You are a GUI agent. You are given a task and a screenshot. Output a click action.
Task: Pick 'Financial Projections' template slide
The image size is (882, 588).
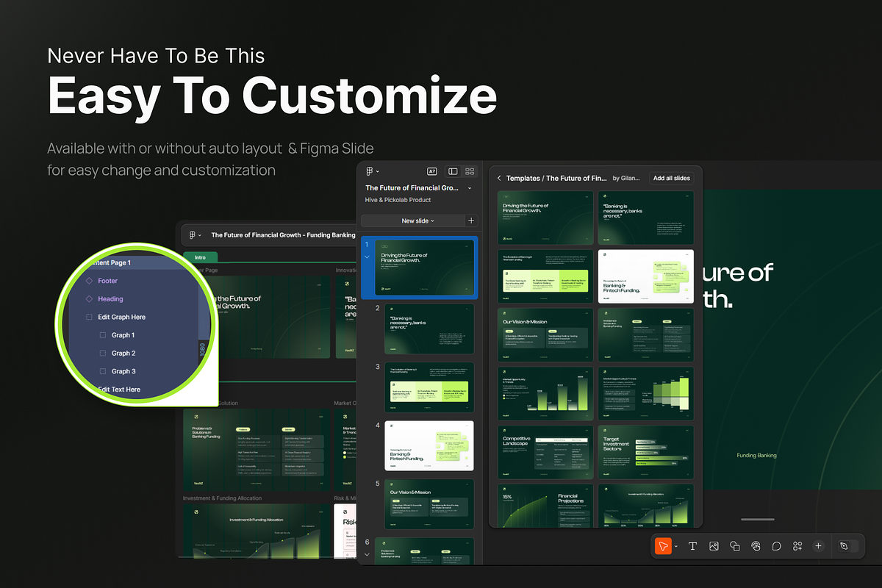point(545,506)
